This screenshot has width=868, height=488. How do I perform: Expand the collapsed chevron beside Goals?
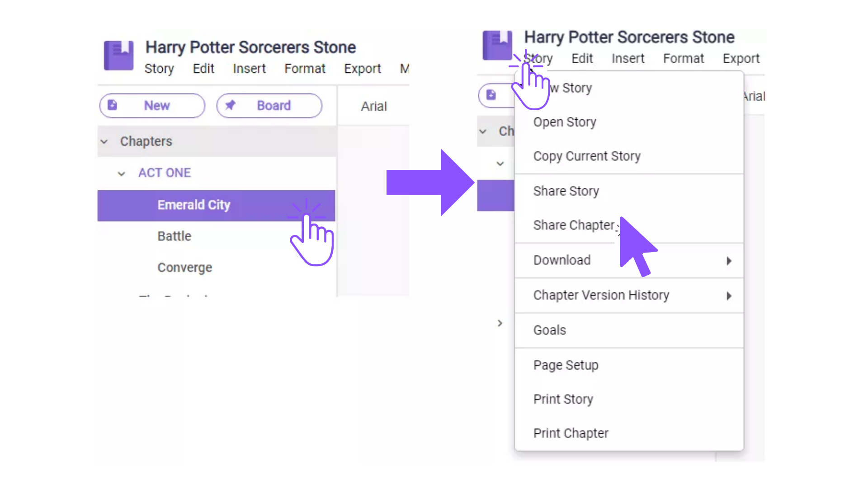click(x=500, y=323)
